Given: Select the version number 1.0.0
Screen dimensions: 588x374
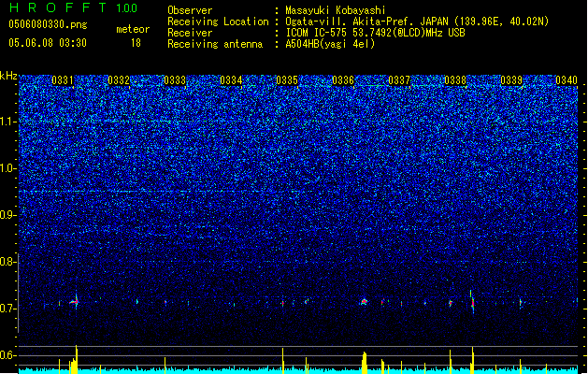Looking at the screenshot, I should (127, 7).
